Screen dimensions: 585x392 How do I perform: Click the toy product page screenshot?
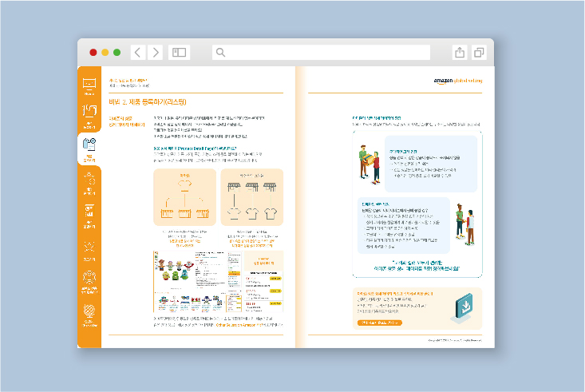(197, 282)
